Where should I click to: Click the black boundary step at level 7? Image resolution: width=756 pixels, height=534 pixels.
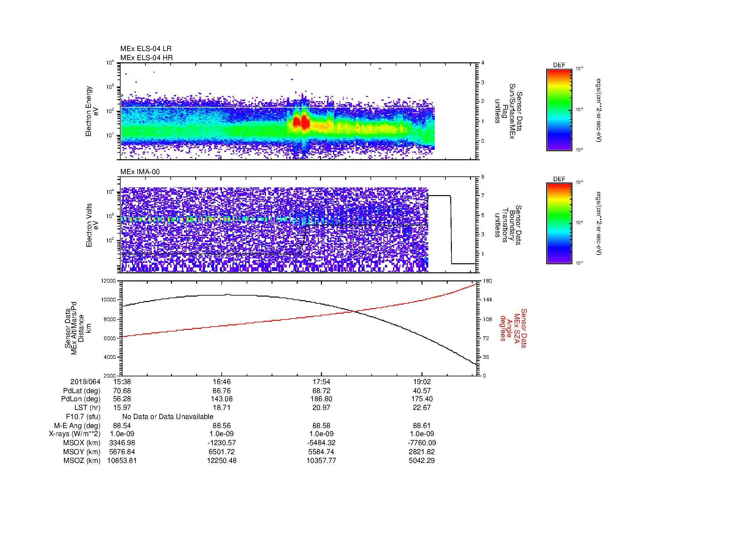click(x=439, y=196)
